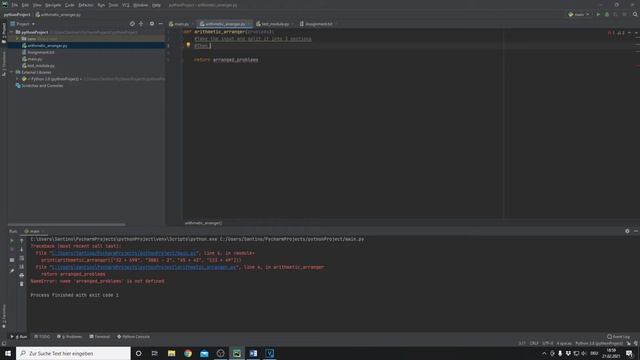
Task: Click the locate file target icon in Project panel
Action: point(132,24)
